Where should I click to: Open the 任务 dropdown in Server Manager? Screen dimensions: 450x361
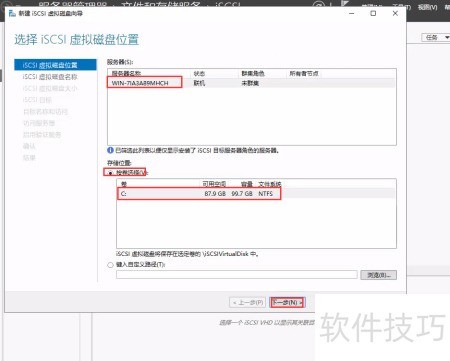click(437, 37)
